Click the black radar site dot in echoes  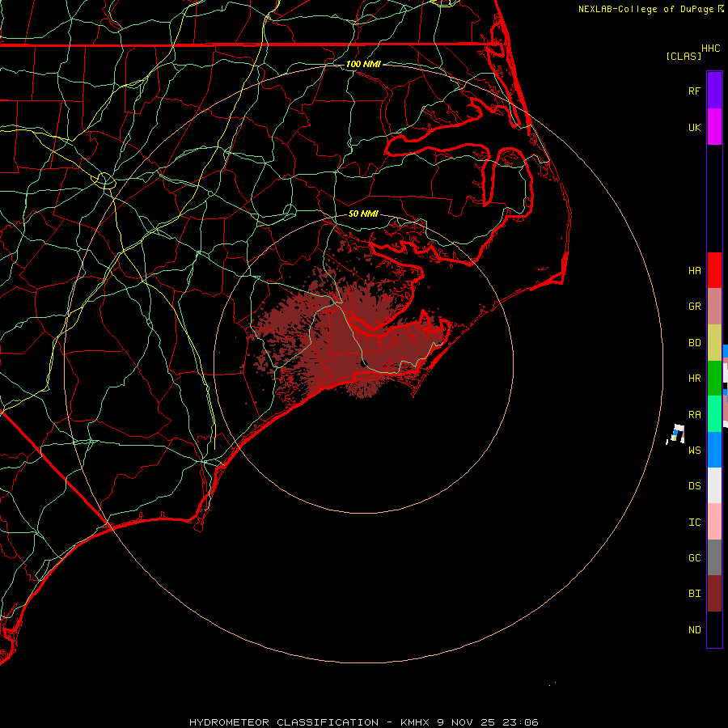click(365, 363)
